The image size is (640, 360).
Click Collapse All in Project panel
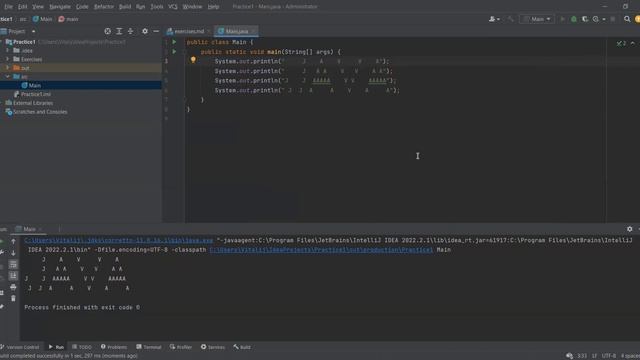click(x=131, y=31)
